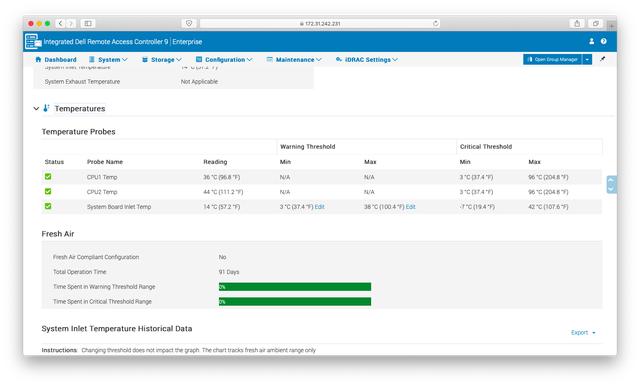Click the iDRAC server logo icon
640x386 pixels.
pyautogui.click(x=33, y=42)
